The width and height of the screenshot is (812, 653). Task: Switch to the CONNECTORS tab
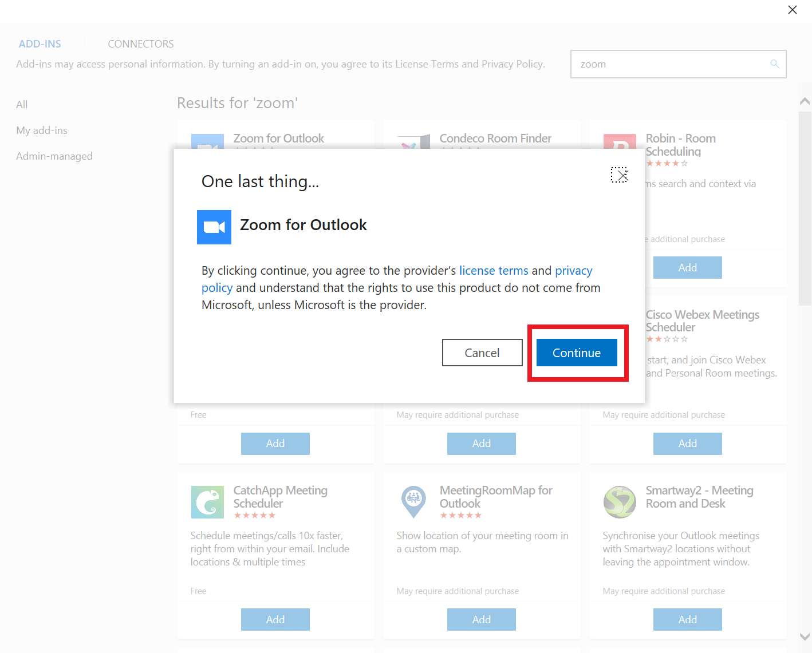(x=141, y=44)
